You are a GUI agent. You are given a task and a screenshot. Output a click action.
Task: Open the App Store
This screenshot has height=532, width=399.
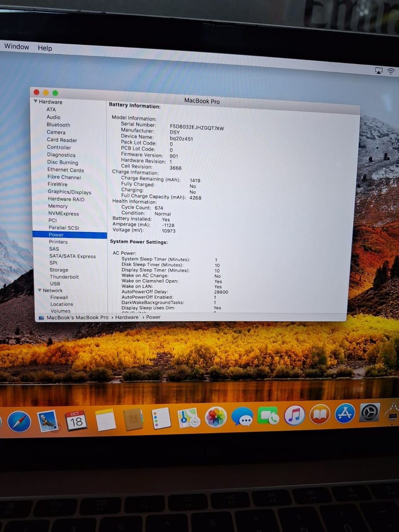click(345, 413)
